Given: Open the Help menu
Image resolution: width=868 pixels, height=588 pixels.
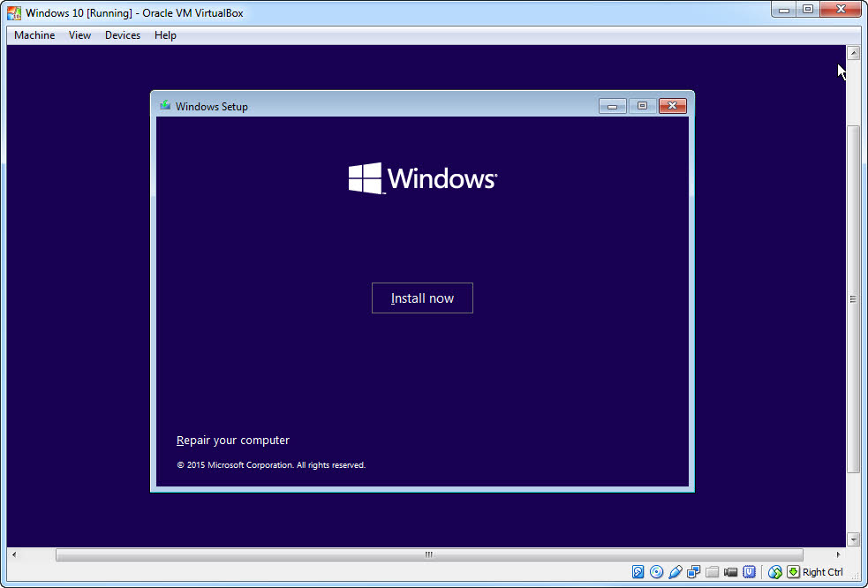Looking at the screenshot, I should (165, 35).
